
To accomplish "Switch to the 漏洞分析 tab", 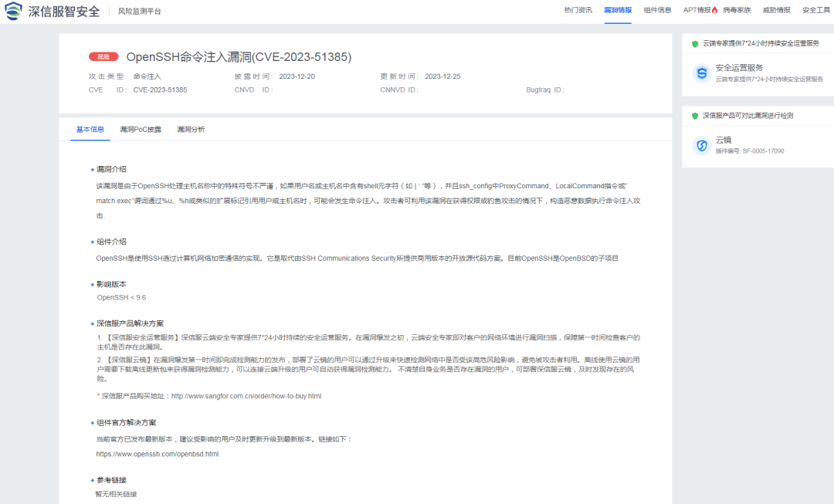I will pyautogui.click(x=191, y=129).
